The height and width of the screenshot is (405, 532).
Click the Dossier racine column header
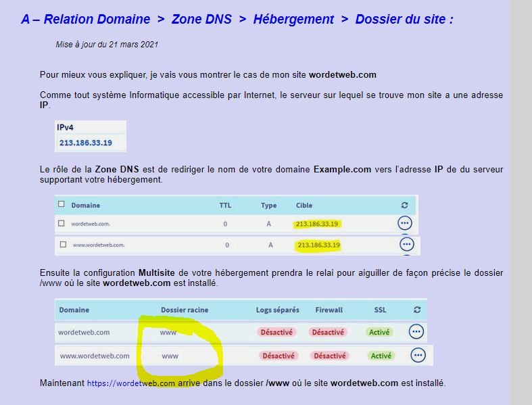pos(185,310)
